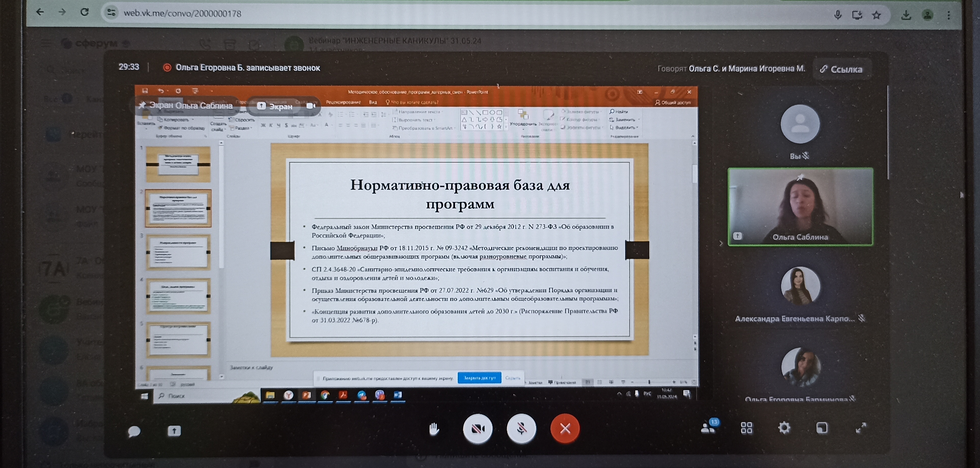Toggle Примечания pane in status bar
Image resolution: width=980 pixels, height=468 pixels.
562,382
